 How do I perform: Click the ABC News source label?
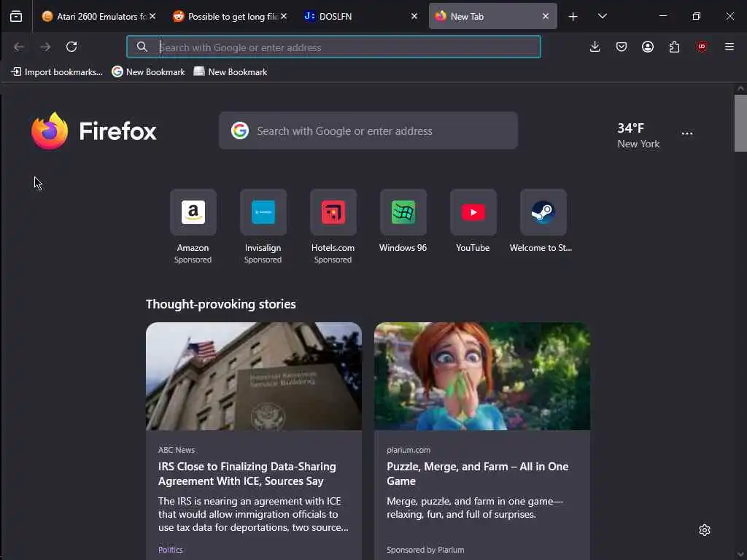tap(177, 450)
